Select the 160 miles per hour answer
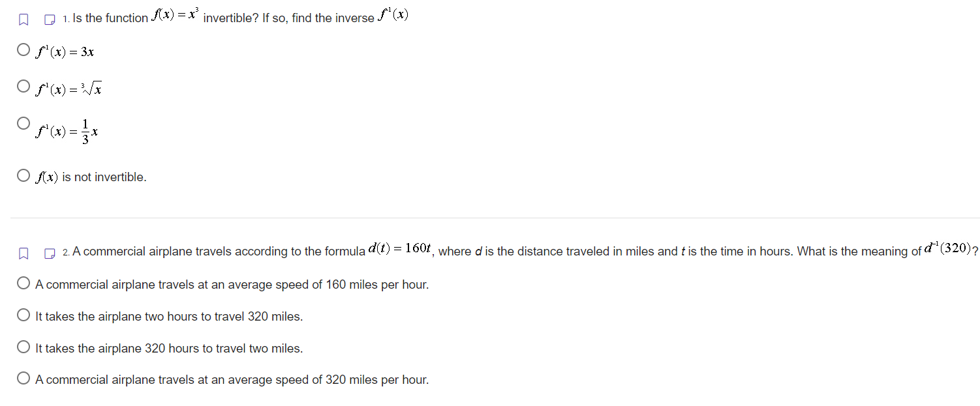The width and height of the screenshot is (980, 406). [23, 282]
